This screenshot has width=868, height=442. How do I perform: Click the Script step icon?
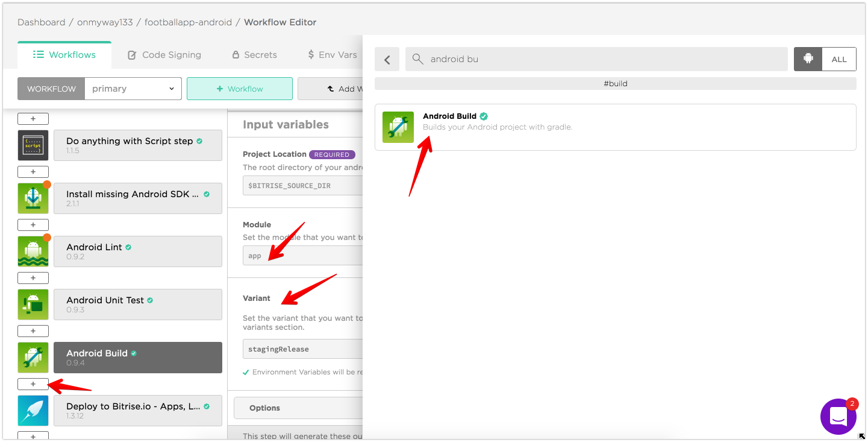33,145
